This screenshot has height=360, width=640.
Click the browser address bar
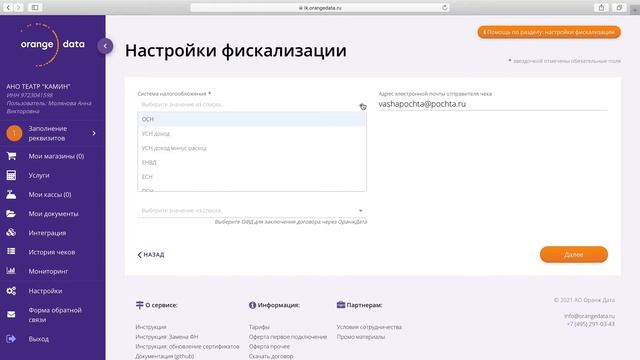point(320,7)
